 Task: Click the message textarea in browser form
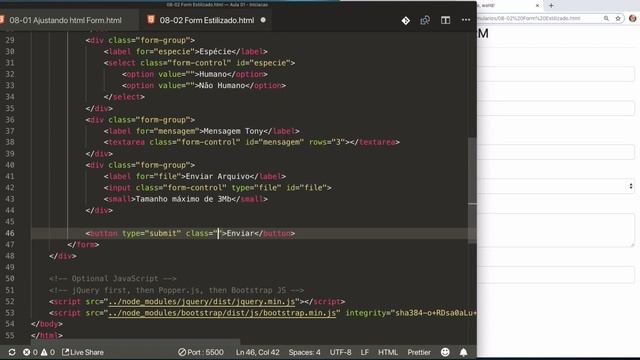[x=556, y=230]
